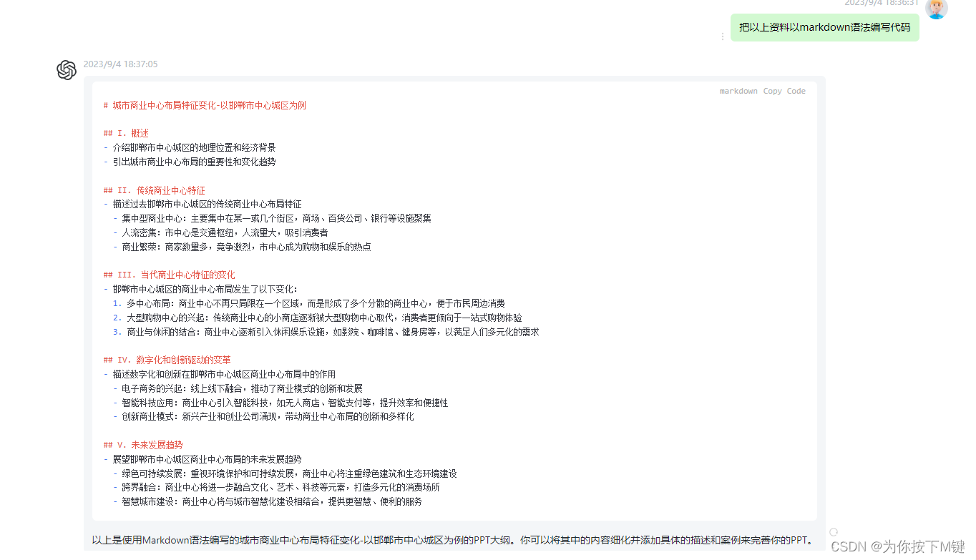Click the '## IV. 数字化和创新驱动的变革' heading
This screenshot has width=976, height=560.
(167, 360)
